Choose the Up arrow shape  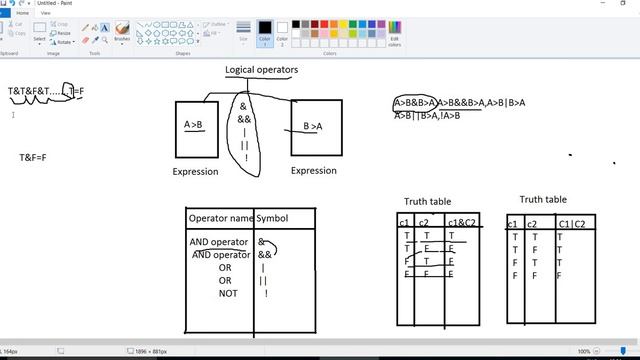(190, 33)
